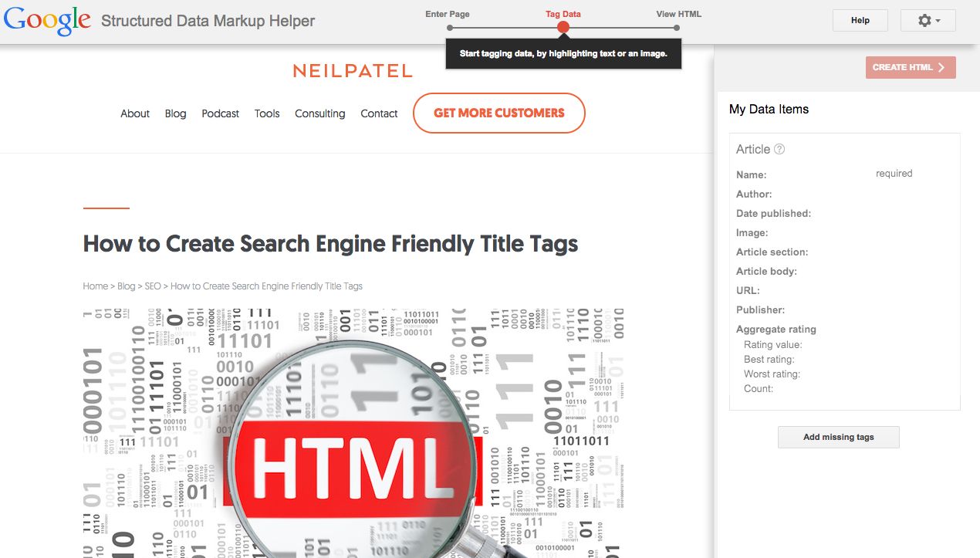
Task: Open the Help dialog
Action: 860,20
